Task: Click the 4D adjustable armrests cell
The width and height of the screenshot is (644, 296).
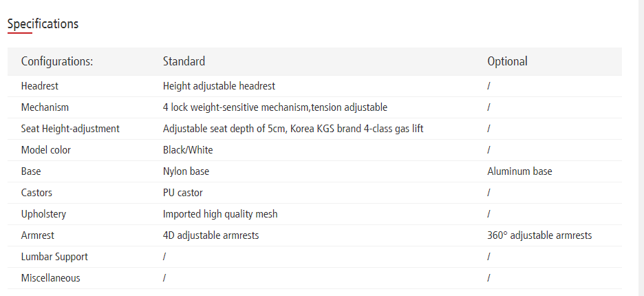Action: (x=211, y=235)
